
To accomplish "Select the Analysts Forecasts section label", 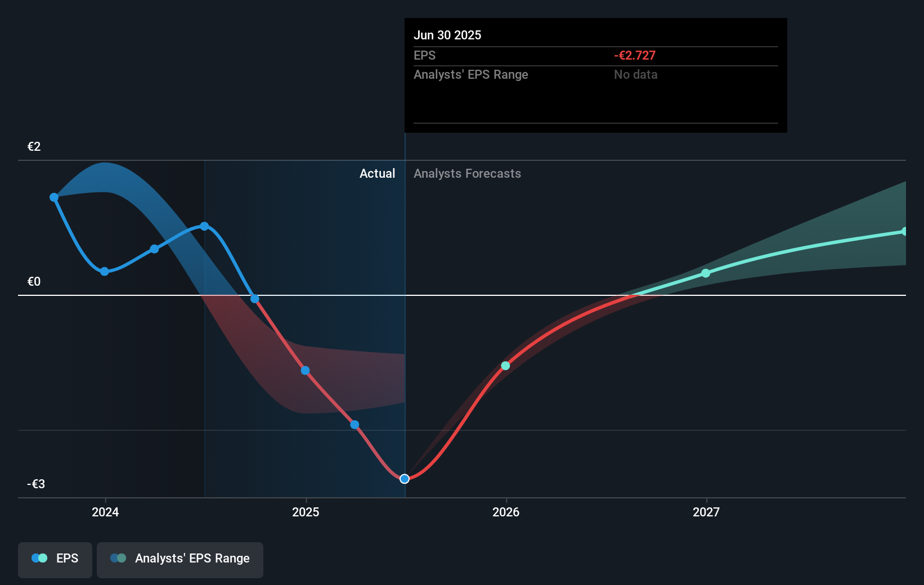I will coord(467,173).
